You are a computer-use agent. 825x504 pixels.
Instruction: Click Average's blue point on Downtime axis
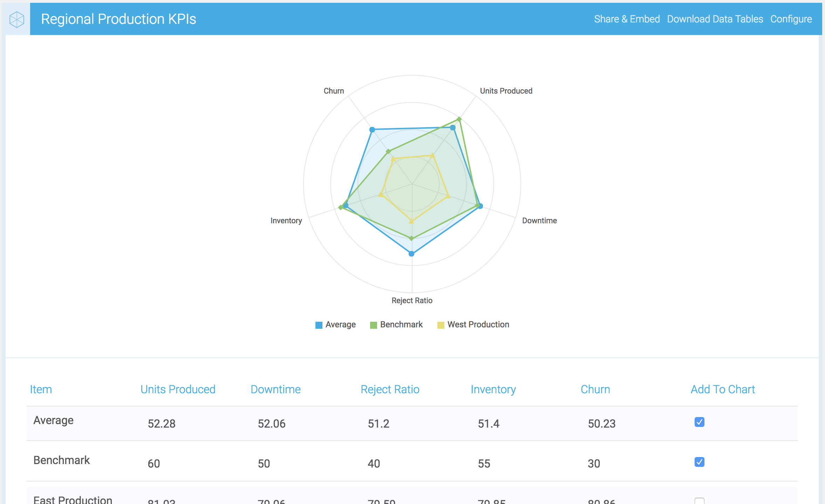(x=480, y=206)
